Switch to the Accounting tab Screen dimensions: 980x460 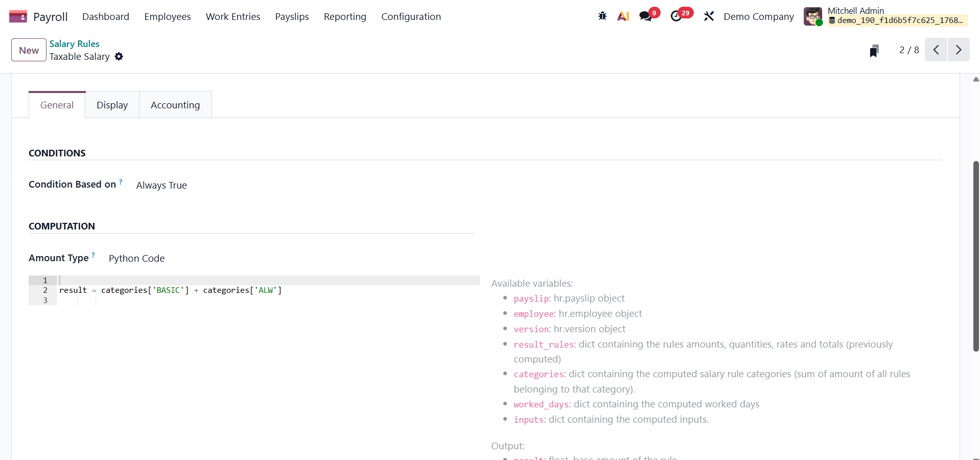[175, 105]
